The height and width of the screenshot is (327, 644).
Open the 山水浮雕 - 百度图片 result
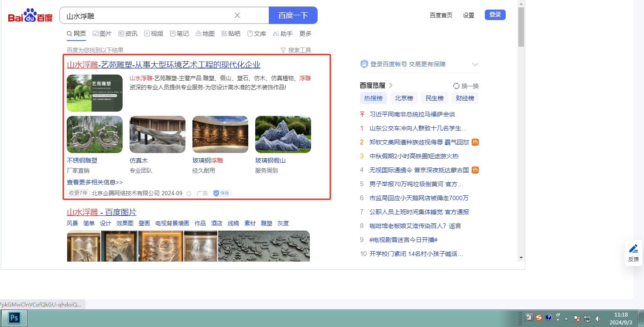click(102, 212)
